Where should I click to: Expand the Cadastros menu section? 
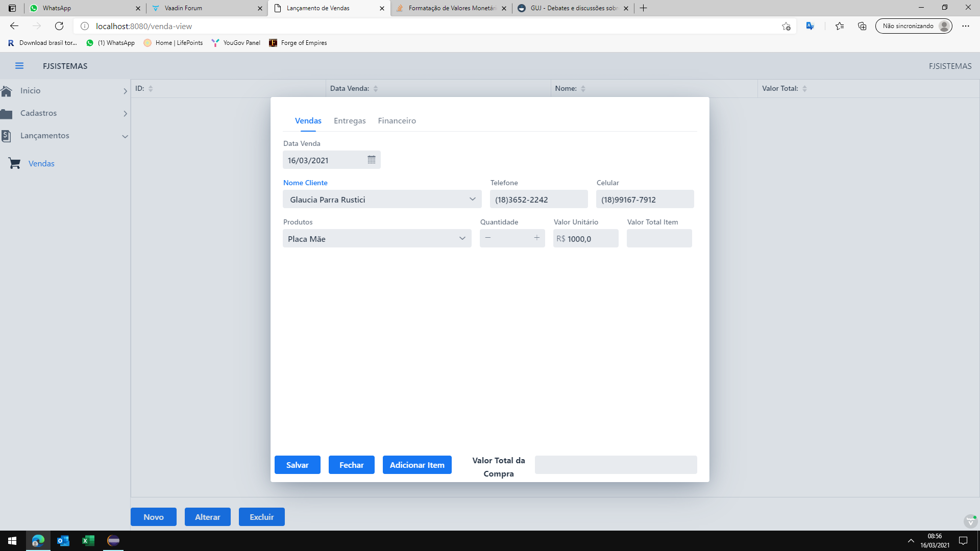click(x=125, y=113)
